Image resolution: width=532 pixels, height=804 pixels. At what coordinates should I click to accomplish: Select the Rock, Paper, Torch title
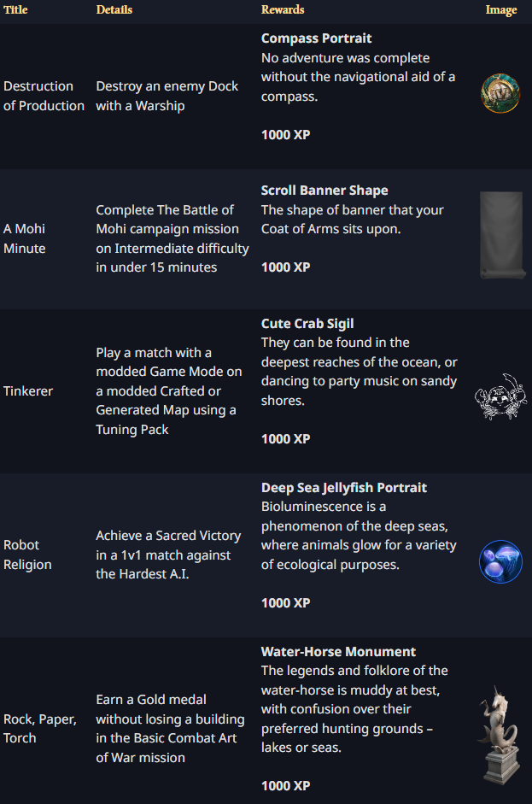tap(40, 728)
